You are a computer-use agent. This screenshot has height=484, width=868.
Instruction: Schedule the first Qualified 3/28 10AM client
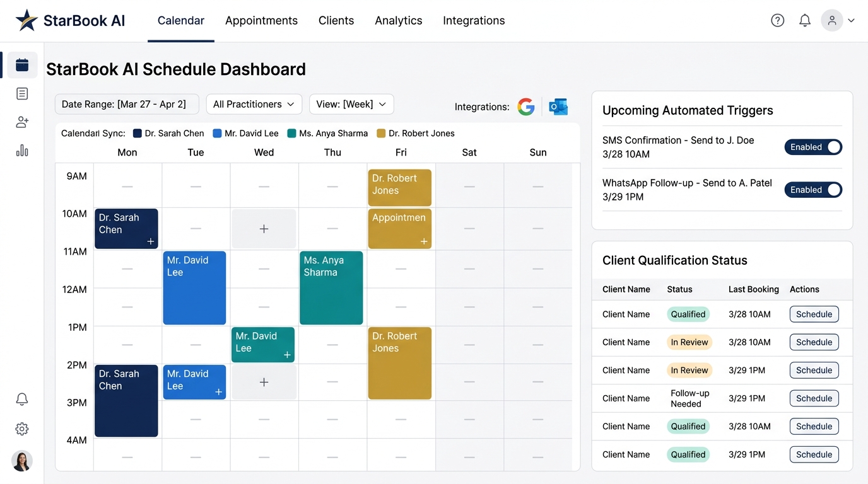pyautogui.click(x=814, y=314)
